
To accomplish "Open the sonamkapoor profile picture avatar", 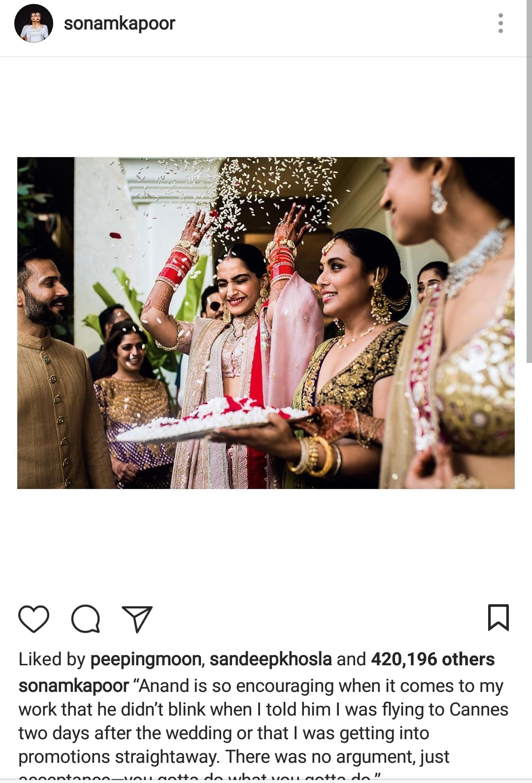I will coord(33,23).
